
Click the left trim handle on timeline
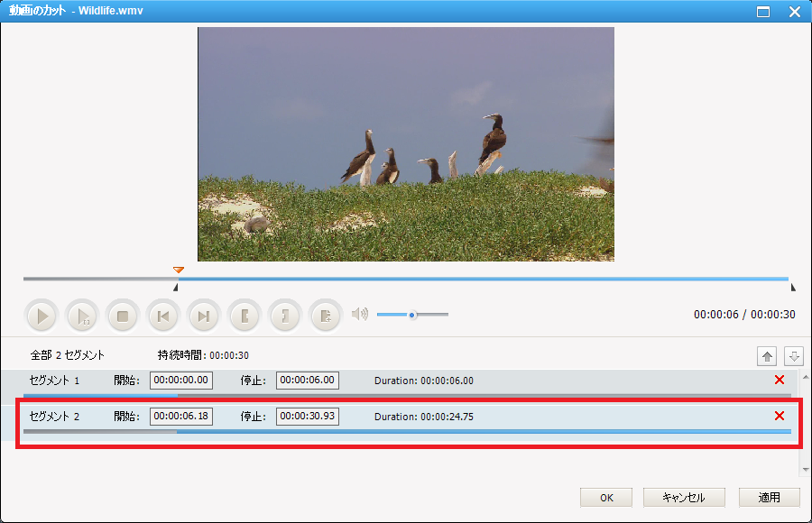(x=176, y=287)
